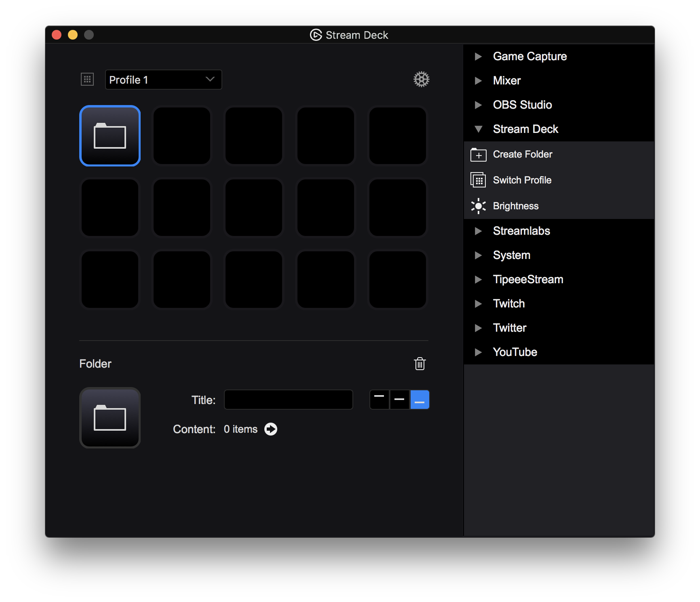Expand the YouTube category
The image size is (700, 602).
point(478,352)
